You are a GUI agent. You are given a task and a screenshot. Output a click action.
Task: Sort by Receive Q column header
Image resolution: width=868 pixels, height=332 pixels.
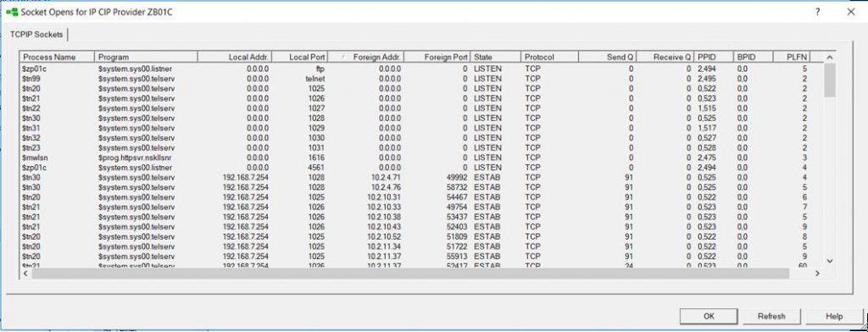666,57
